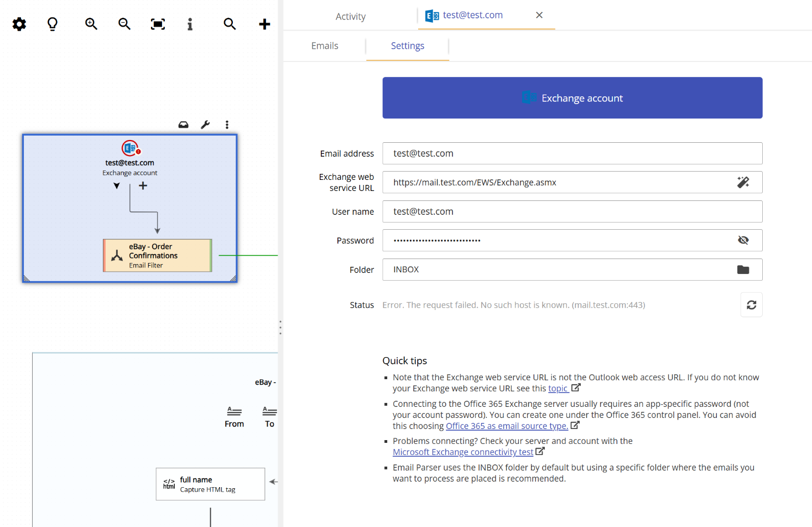The width and height of the screenshot is (812, 527).
Task: Refresh the connection status
Action: pos(751,304)
